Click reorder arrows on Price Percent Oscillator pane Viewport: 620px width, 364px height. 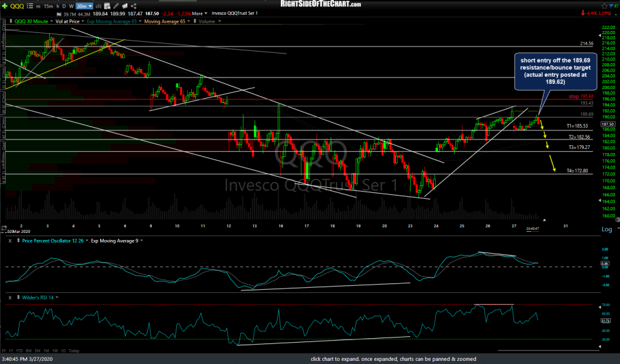[18, 241]
